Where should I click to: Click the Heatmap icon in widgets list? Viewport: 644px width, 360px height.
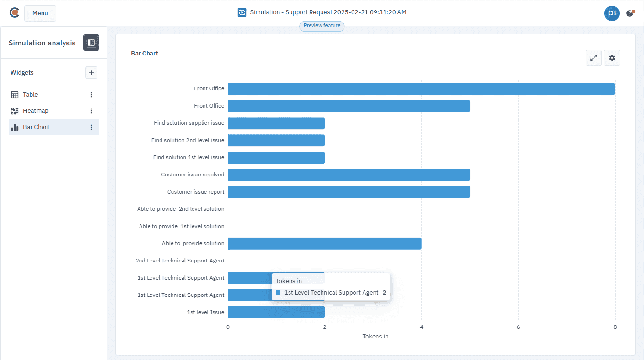point(15,111)
